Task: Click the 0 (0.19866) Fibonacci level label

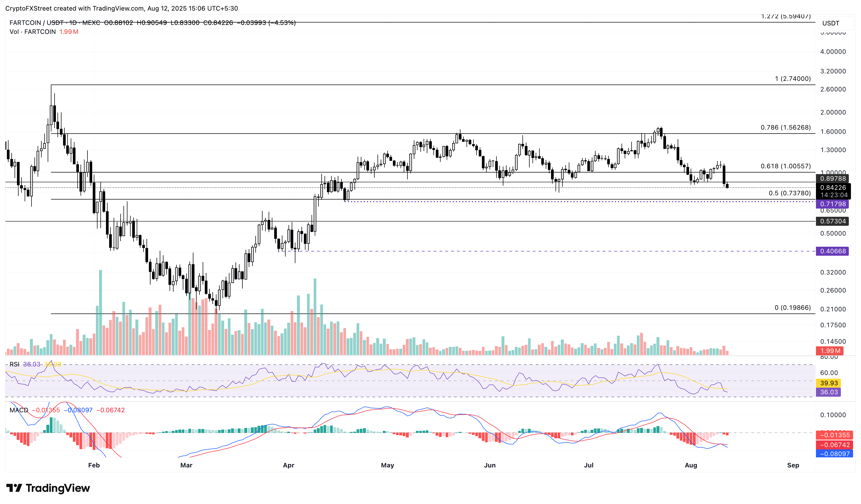Action: pyautogui.click(x=792, y=308)
